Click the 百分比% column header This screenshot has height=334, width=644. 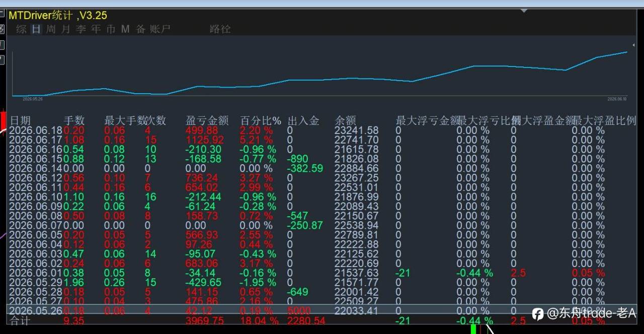(261, 120)
